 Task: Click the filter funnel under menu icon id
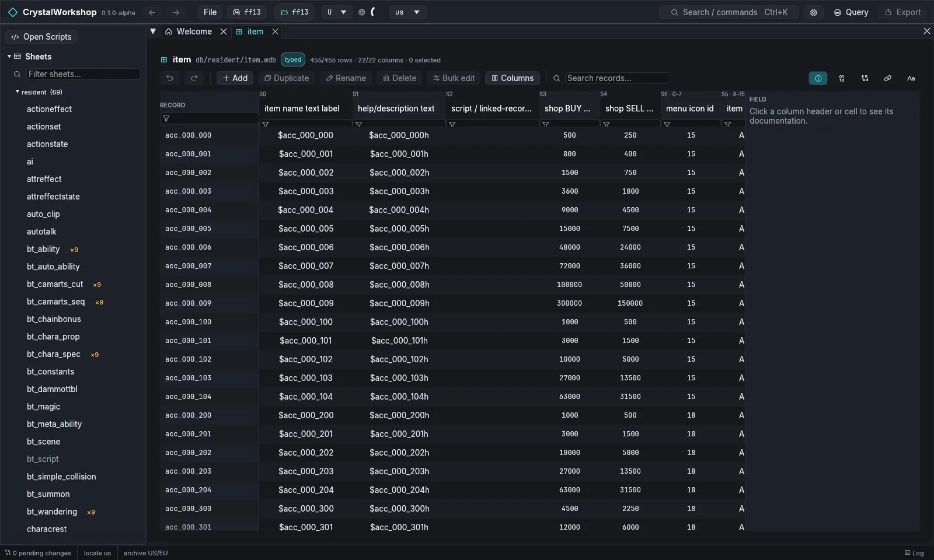(x=667, y=124)
